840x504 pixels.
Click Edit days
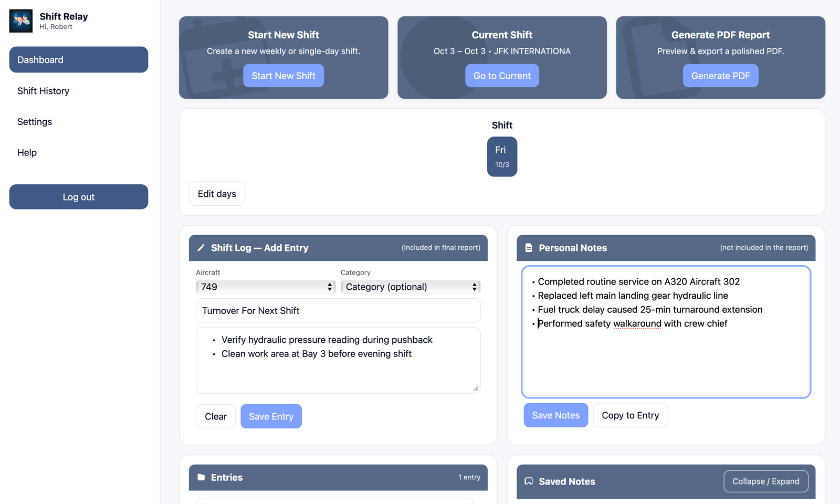click(216, 193)
